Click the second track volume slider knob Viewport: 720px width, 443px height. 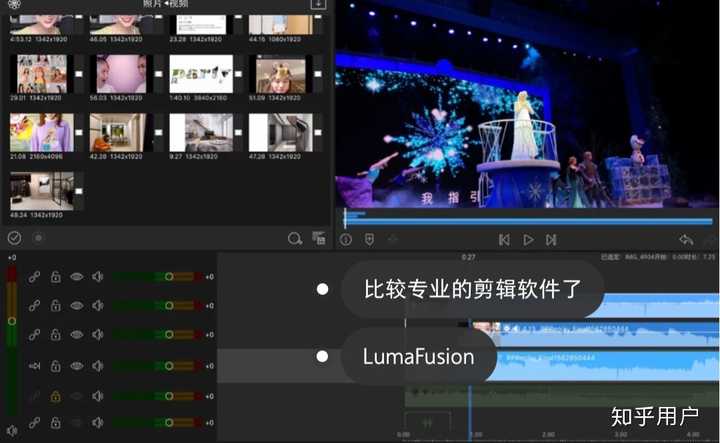coord(169,305)
